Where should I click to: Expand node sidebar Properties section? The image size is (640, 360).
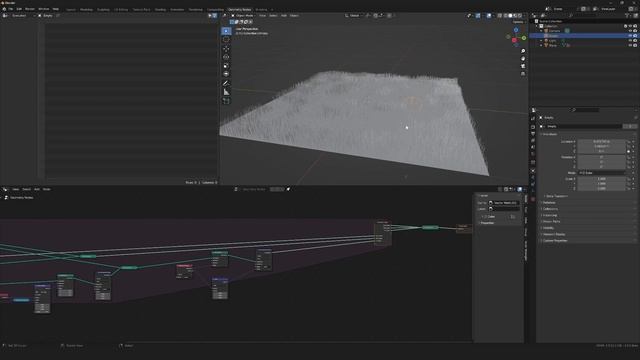click(x=487, y=223)
